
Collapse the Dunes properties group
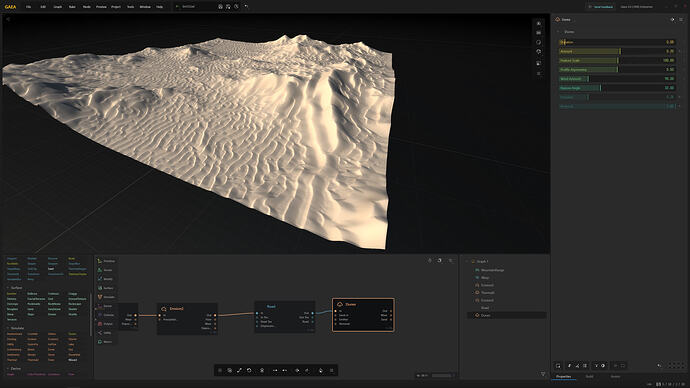click(558, 32)
